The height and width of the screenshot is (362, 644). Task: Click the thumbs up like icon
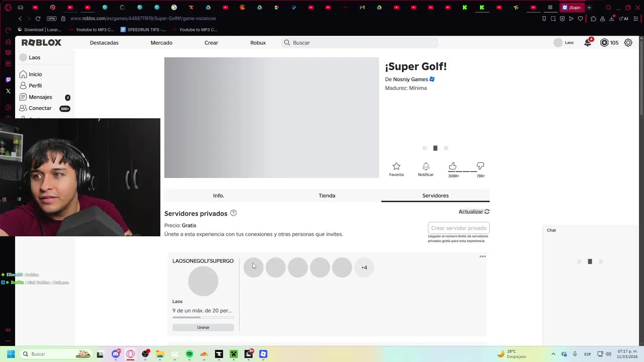(x=453, y=166)
